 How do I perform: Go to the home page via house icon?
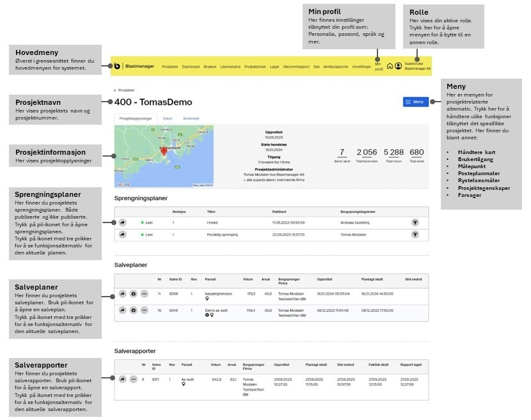[x=390, y=66]
